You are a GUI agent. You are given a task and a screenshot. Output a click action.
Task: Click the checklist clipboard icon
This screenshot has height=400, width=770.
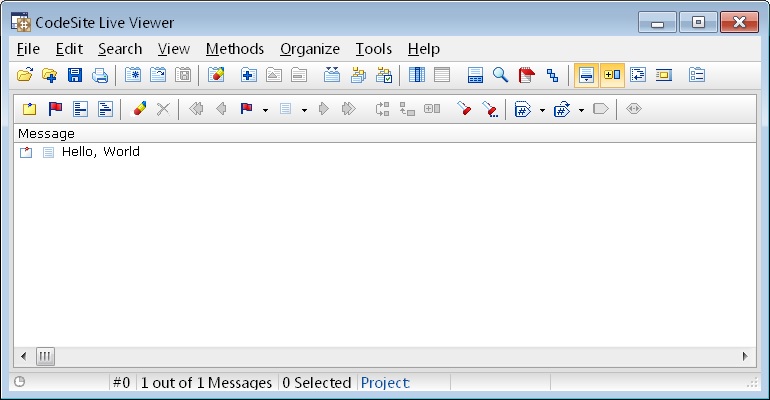pyautogui.click(x=697, y=75)
